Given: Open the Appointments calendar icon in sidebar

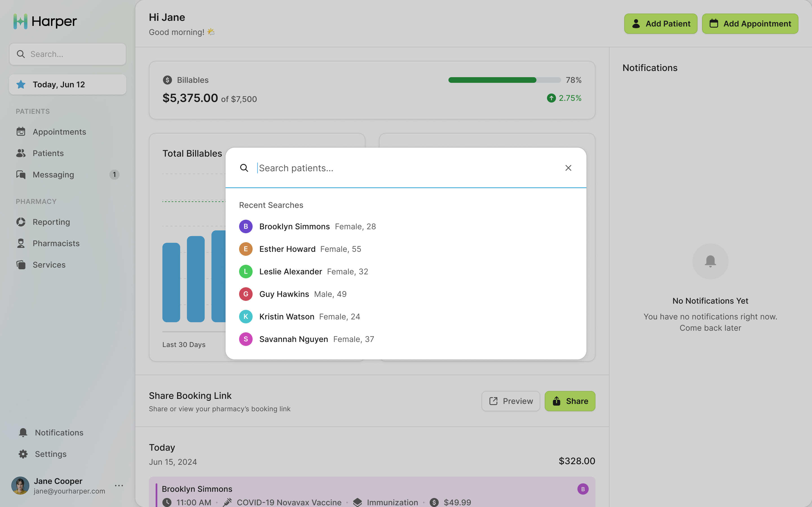Looking at the screenshot, I should tap(21, 132).
